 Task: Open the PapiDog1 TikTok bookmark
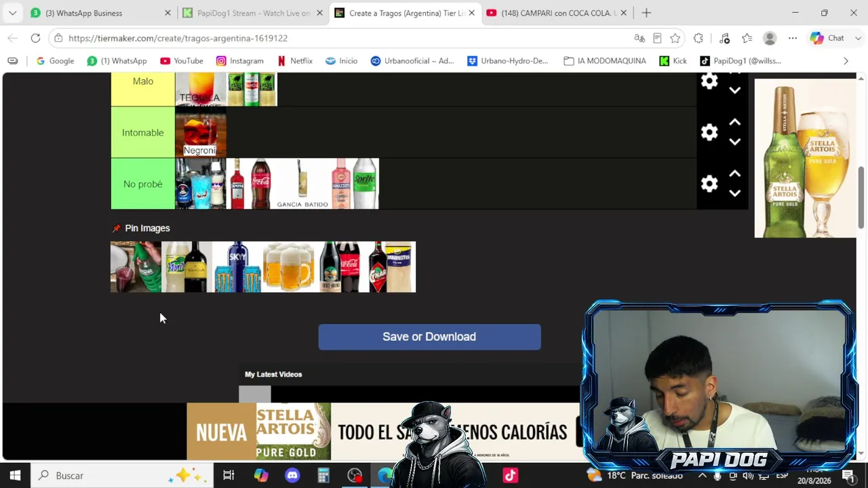[x=741, y=61]
